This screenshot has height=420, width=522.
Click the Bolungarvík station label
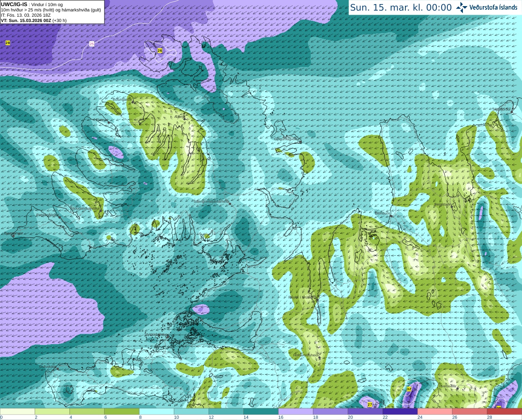122,99
